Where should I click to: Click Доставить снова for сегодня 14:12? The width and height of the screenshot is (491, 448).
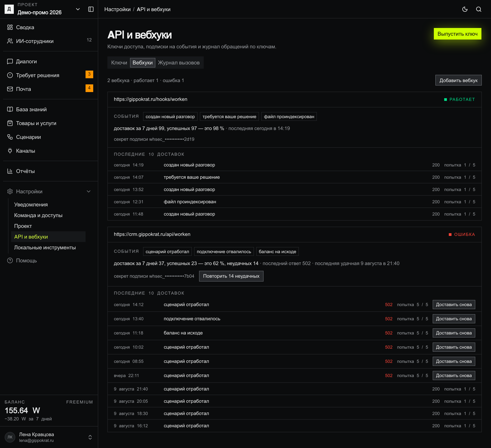click(454, 305)
